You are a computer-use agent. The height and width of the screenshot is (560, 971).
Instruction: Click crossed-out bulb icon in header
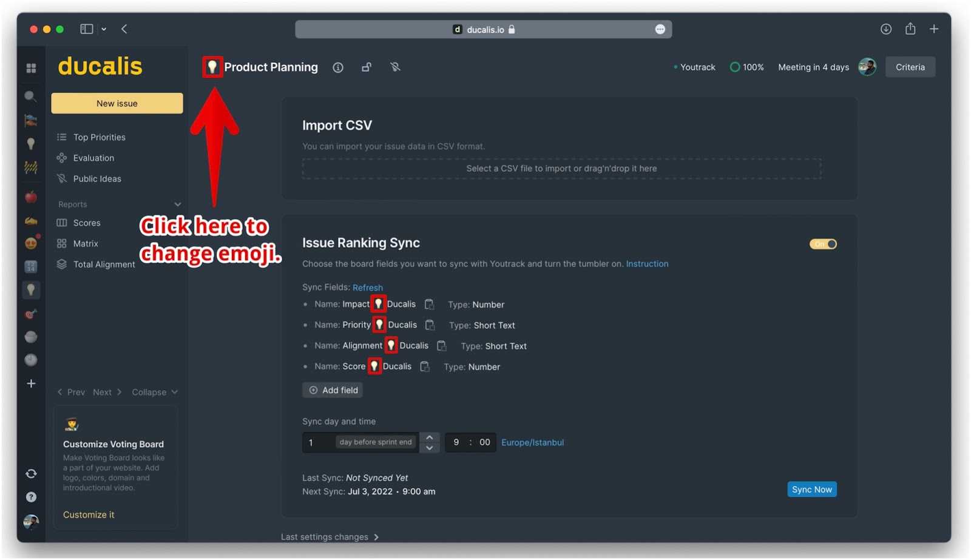[395, 67]
